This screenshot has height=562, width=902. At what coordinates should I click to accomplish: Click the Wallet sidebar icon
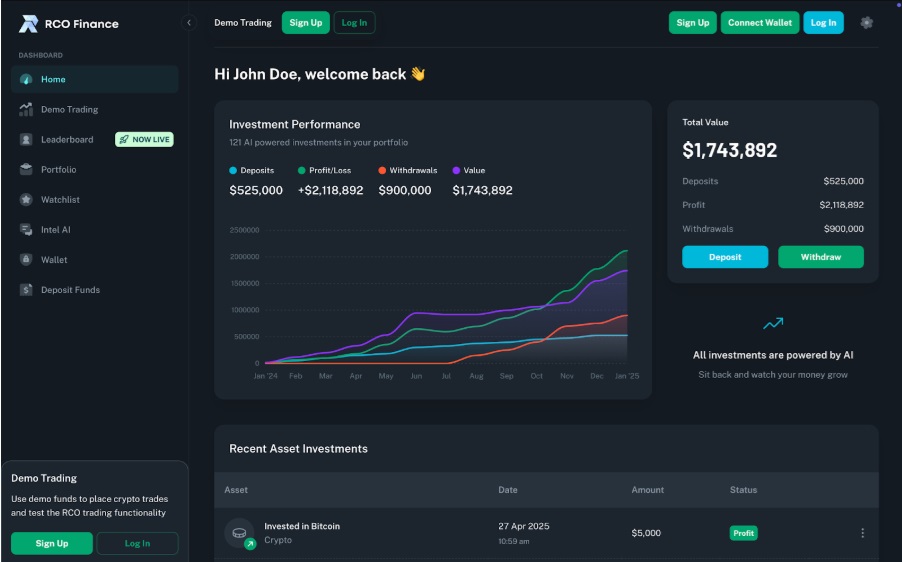(x=26, y=260)
